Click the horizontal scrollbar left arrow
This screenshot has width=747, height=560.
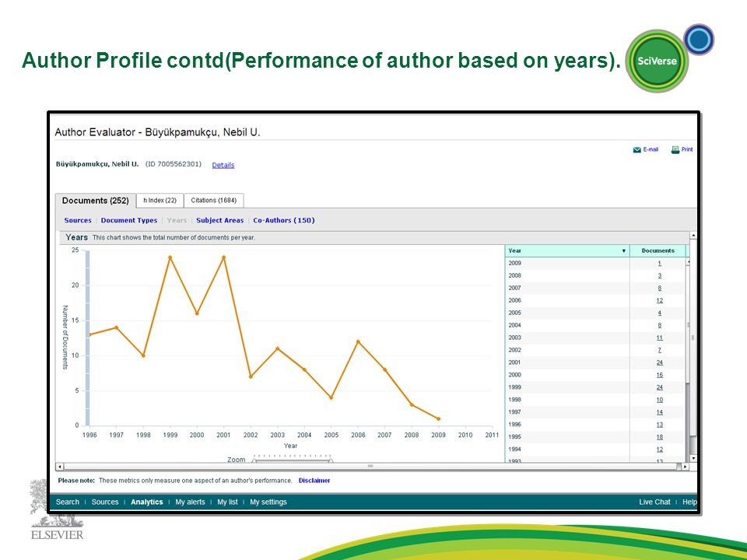(60, 467)
